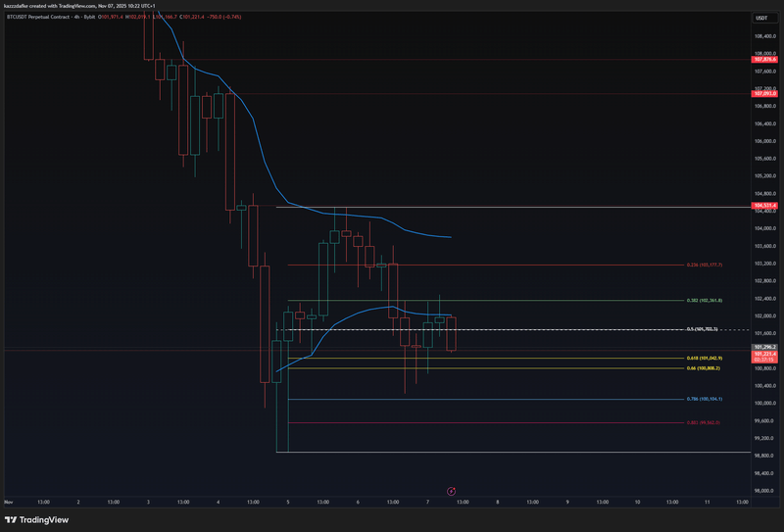Viewport: 784px width, 532px height.
Task: Click the lightning event icon on time axis
Action: (x=451, y=492)
